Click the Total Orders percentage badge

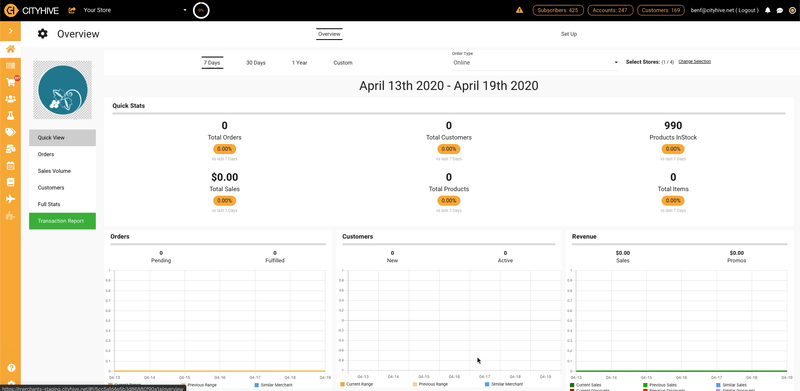coord(224,149)
